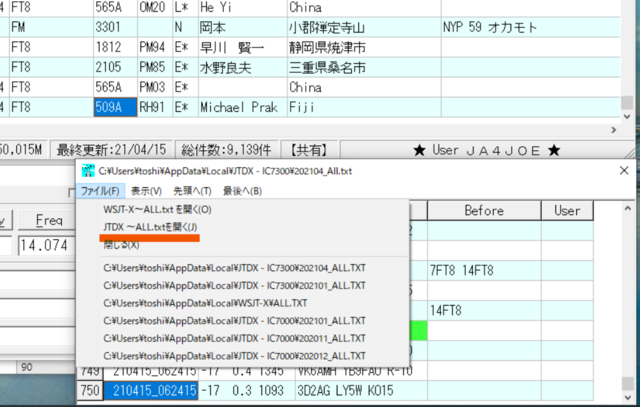Choose WSJT-X～ALL.txt を開く(O)
This screenshot has width=640, height=407.
click(x=157, y=209)
